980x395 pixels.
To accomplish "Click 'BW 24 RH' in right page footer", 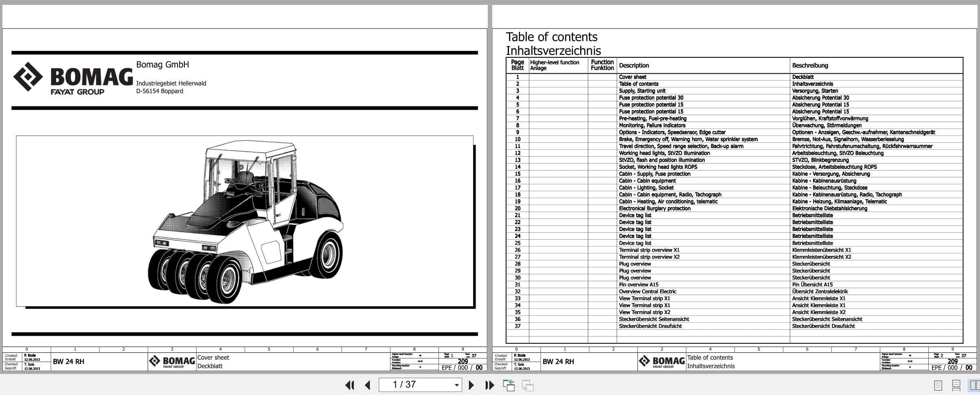I will [x=558, y=362].
